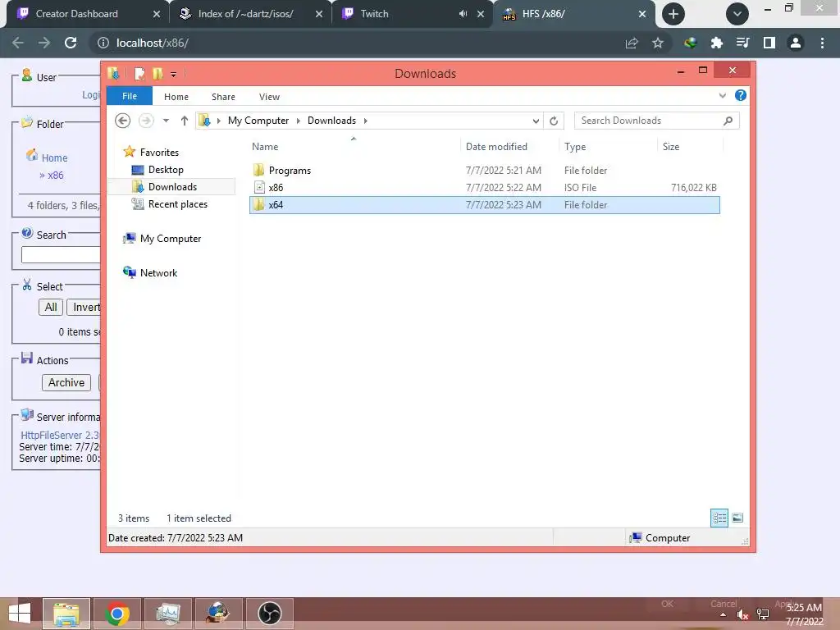
Task: Switch to details view icon in status bar
Action: click(719, 518)
